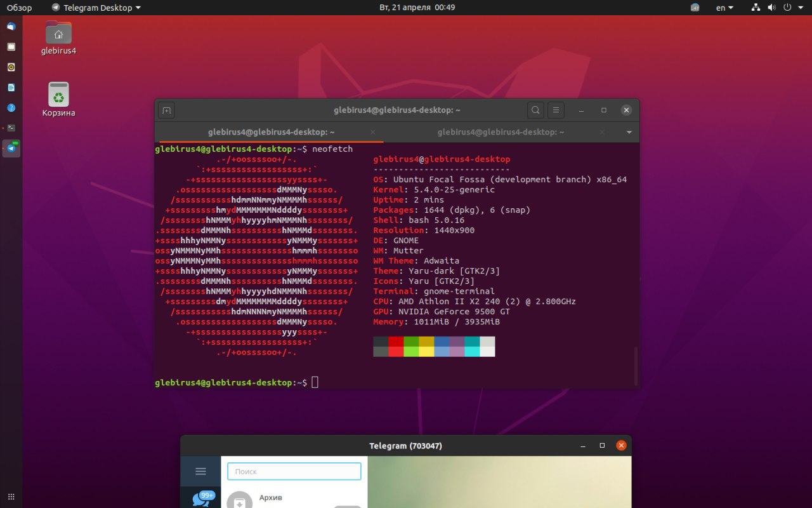This screenshot has height=508, width=812.
Task: Open the Обзор activities overview
Action: pos(20,8)
